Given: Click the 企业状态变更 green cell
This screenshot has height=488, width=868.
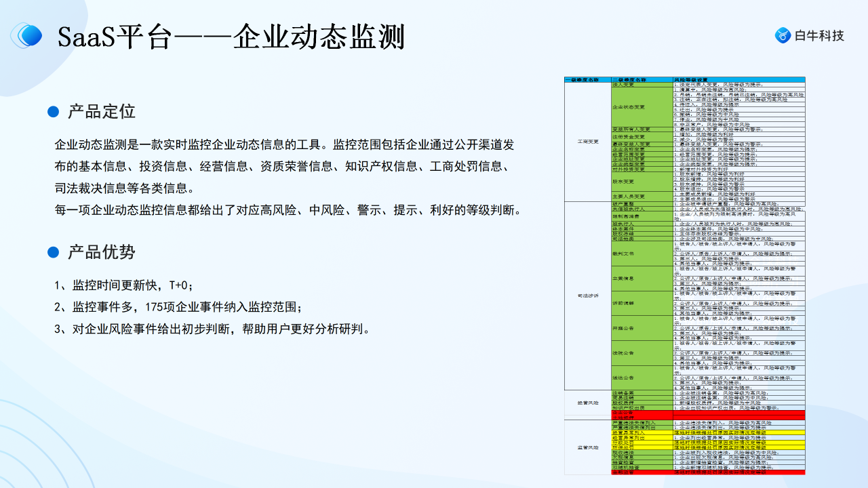Looking at the screenshot, I should [642, 107].
